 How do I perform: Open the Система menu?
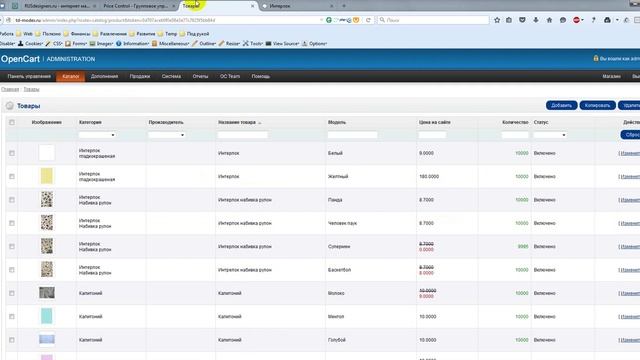(x=171, y=76)
